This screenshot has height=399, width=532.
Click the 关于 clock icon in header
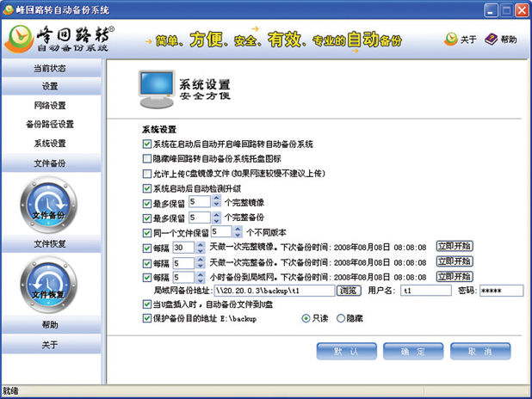pyautogui.click(x=451, y=40)
